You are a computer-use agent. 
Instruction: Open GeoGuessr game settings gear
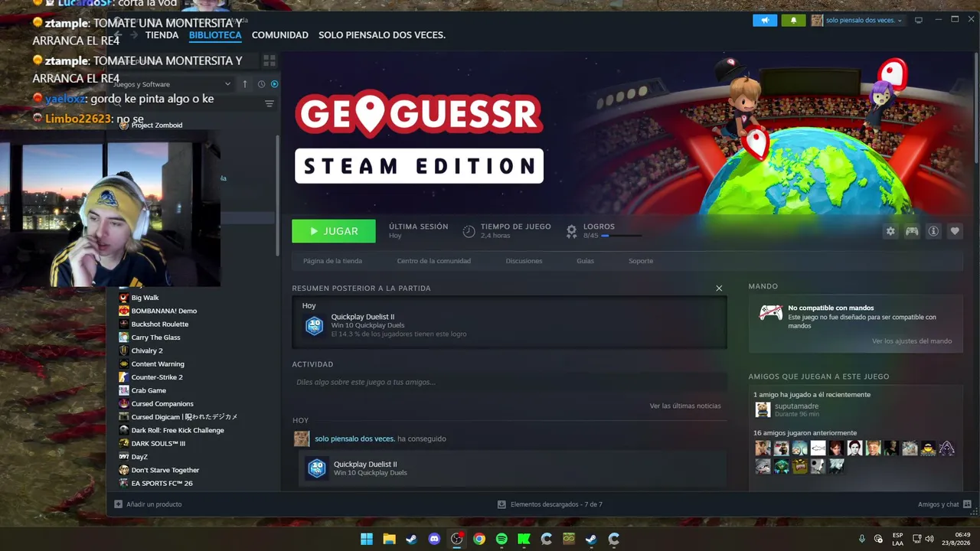pyautogui.click(x=890, y=231)
